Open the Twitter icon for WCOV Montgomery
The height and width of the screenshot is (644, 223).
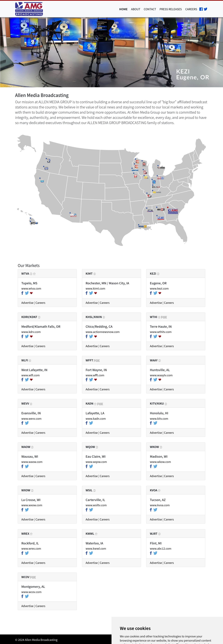coord(27,596)
